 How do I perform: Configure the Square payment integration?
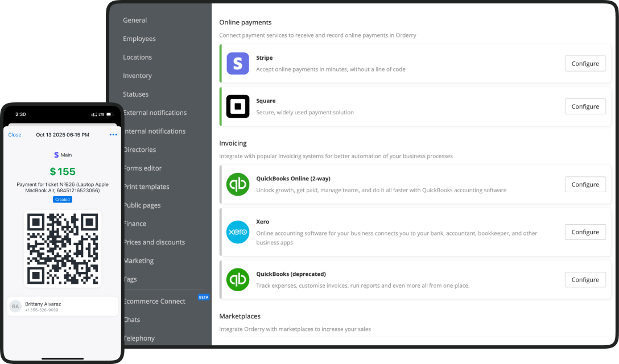pyautogui.click(x=585, y=106)
